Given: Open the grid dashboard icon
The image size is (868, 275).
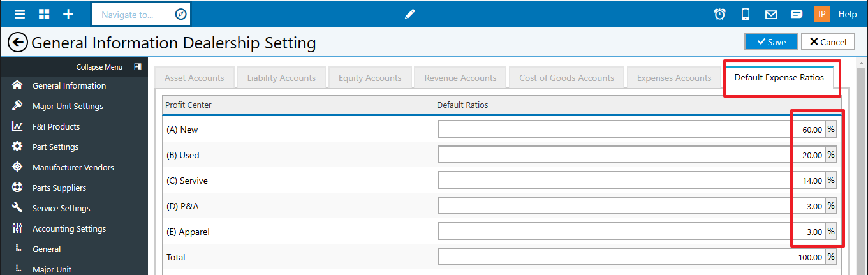Looking at the screenshot, I should click(x=44, y=14).
